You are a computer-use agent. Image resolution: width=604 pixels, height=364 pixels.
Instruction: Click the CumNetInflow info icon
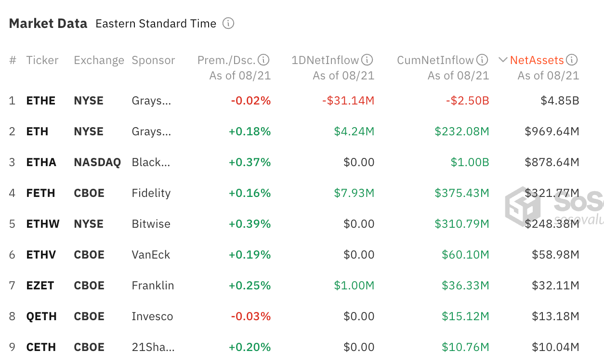coord(482,60)
